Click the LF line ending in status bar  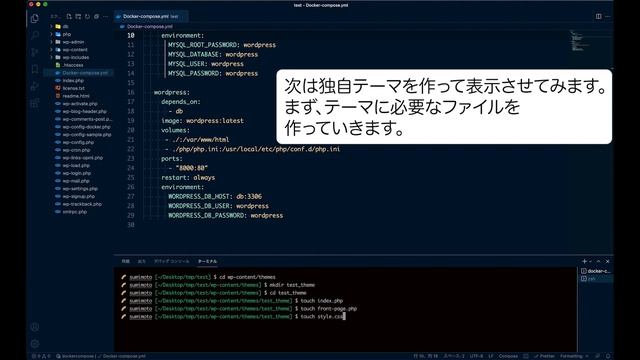(x=491, y=356)
